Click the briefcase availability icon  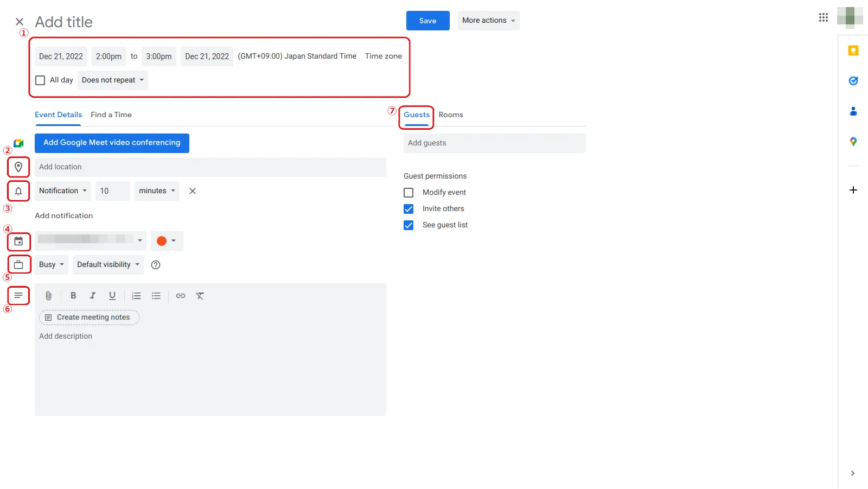[18, 264]
